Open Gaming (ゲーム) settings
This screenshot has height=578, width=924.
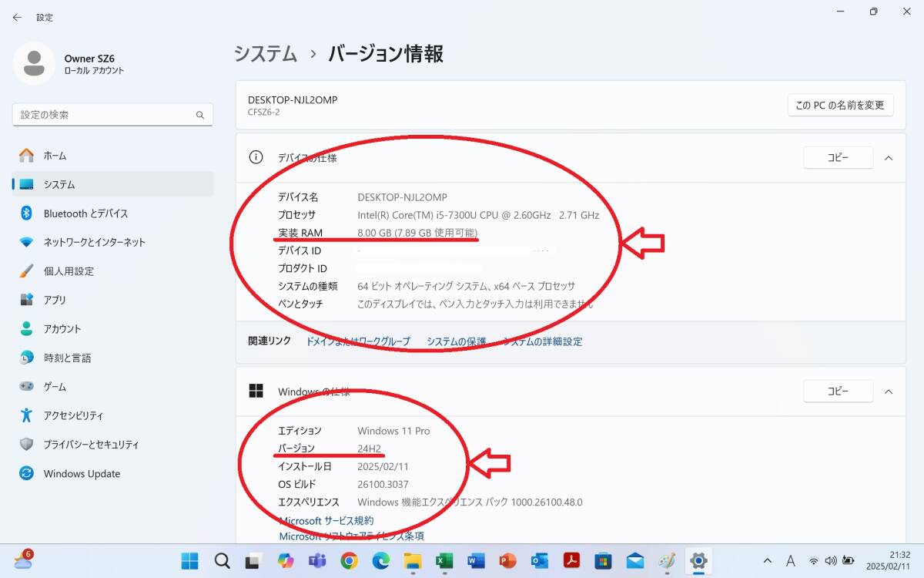tap(112, 387)
